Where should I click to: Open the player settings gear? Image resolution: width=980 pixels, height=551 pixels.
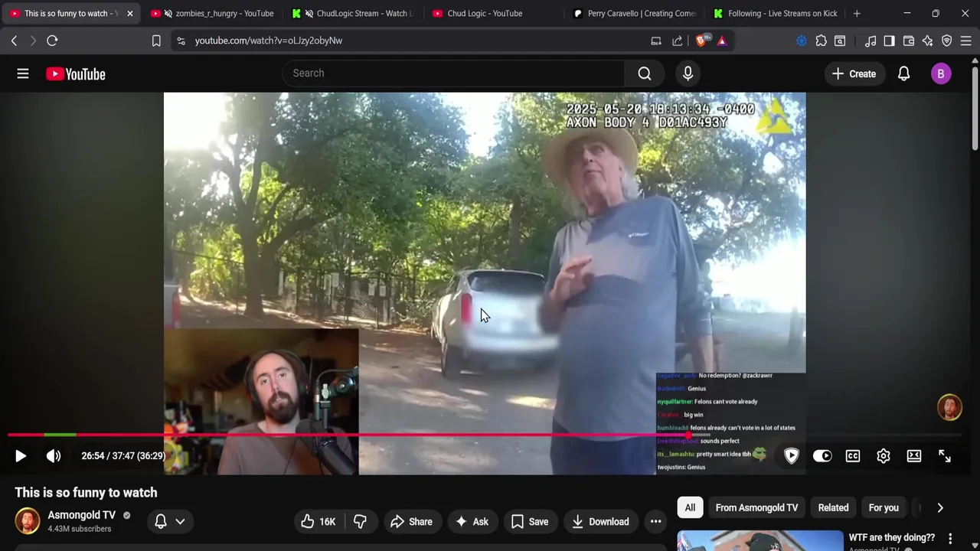(x=884, y=456)
